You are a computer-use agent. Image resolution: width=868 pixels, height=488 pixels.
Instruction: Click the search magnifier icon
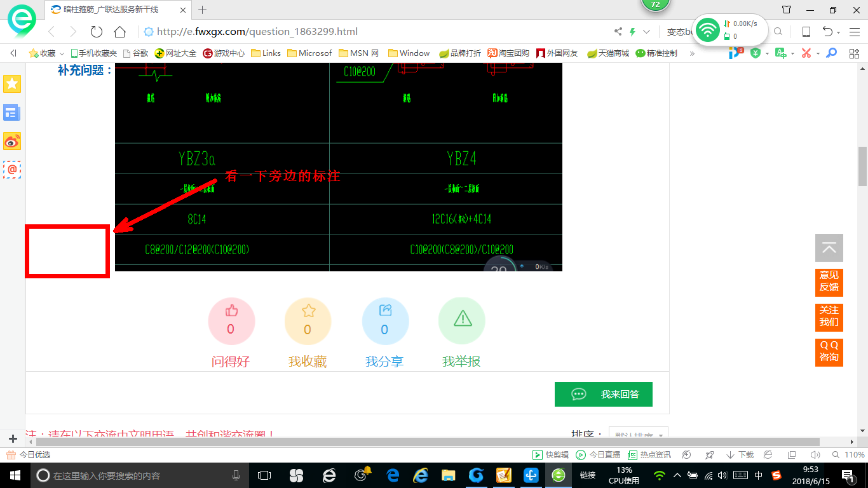point(778,32)
